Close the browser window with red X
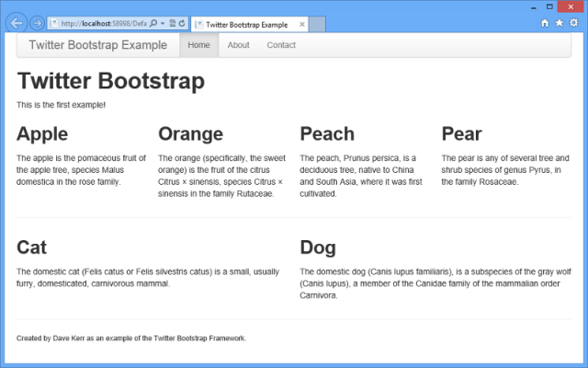 tap(571, 6)
